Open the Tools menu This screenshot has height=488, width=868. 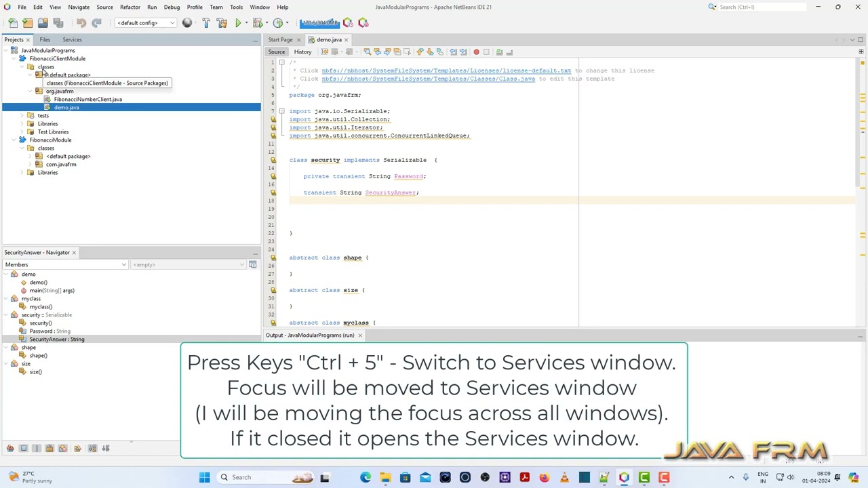click(x=236, y=7)
